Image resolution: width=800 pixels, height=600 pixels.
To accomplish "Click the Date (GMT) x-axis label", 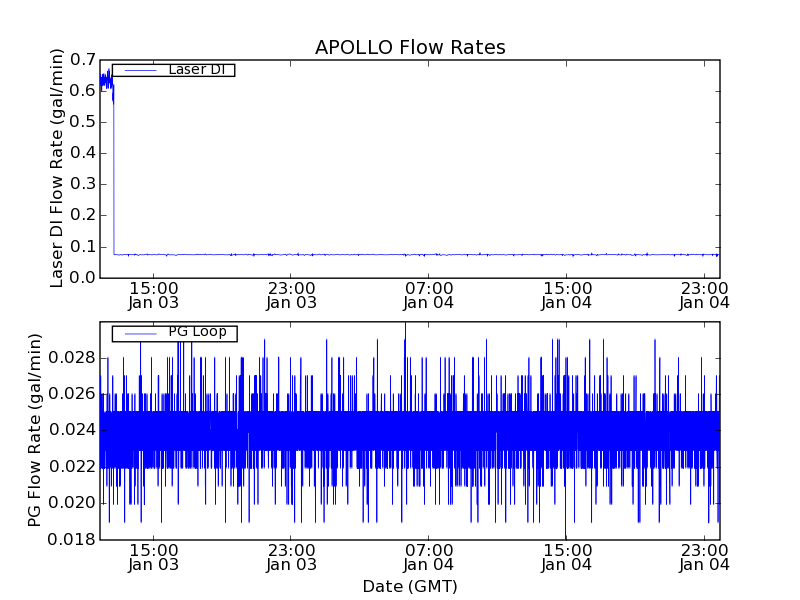I will tap(410, 586).
